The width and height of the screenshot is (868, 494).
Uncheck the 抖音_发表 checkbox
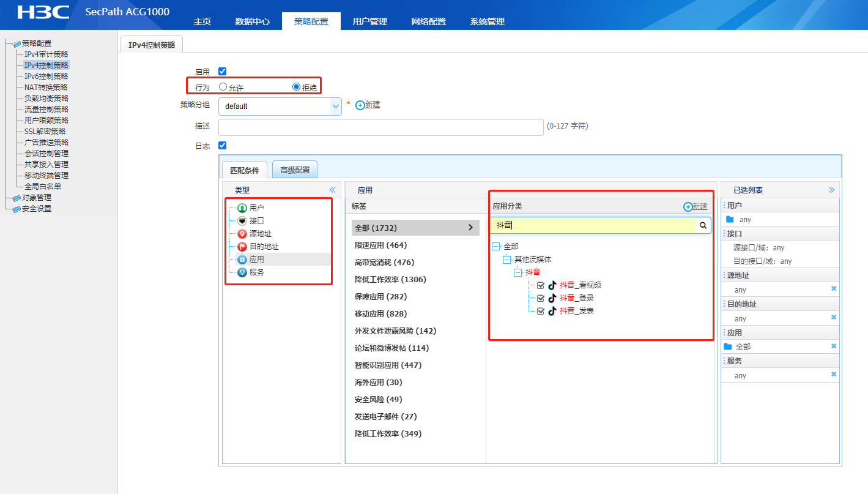540,311
